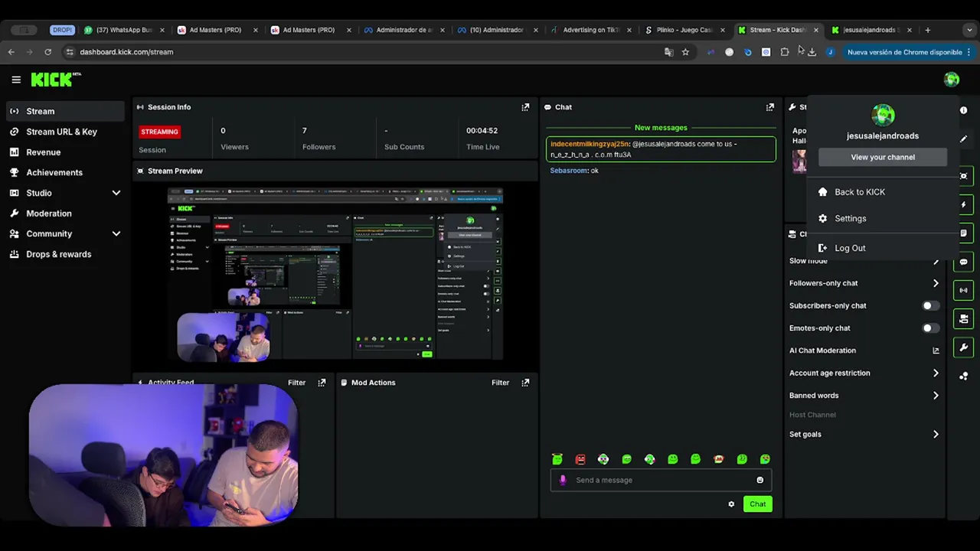Switch to Plinko - Juego Casino tab
Screen dimensions: 980x551
point(684,30)
